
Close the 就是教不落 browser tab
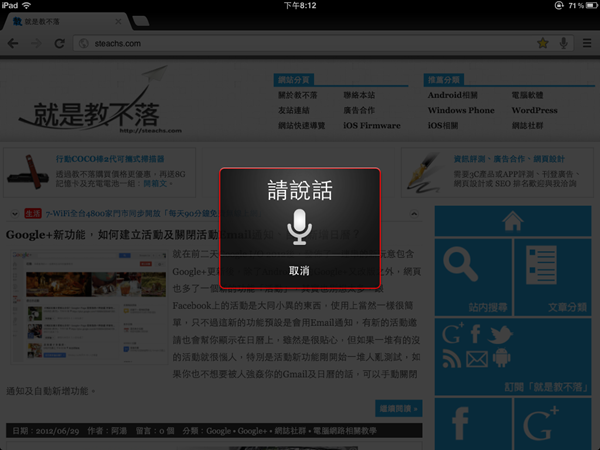118,21
